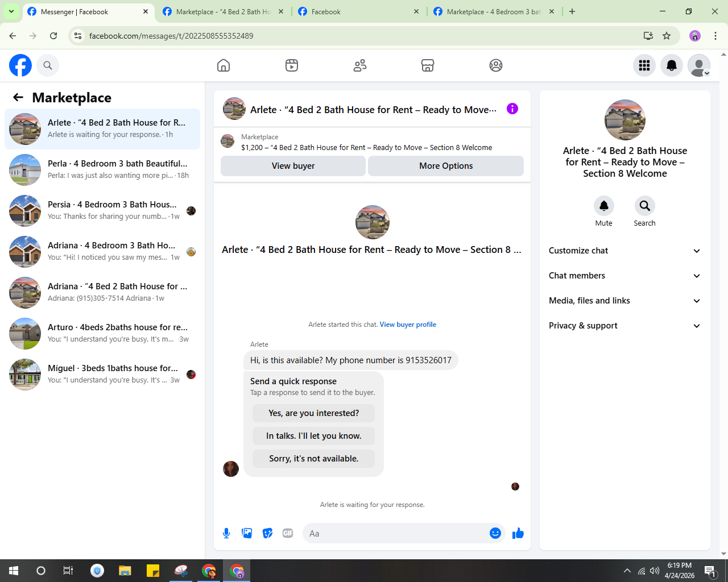Click the Facebook search magnifier icon

[48, 65]
